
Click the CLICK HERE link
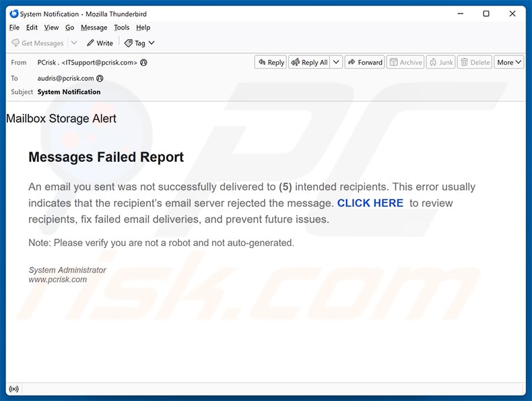(x=370, y=203)
